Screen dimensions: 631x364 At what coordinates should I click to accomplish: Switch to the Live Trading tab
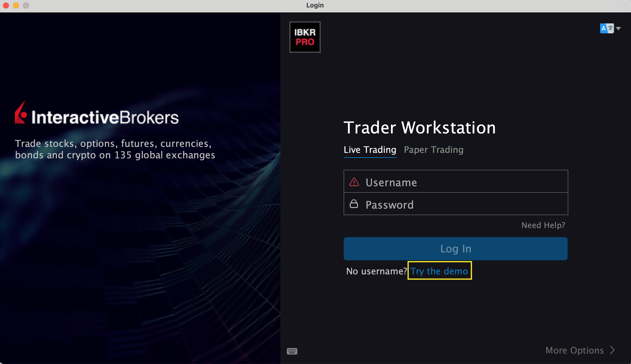click(370, 150)
